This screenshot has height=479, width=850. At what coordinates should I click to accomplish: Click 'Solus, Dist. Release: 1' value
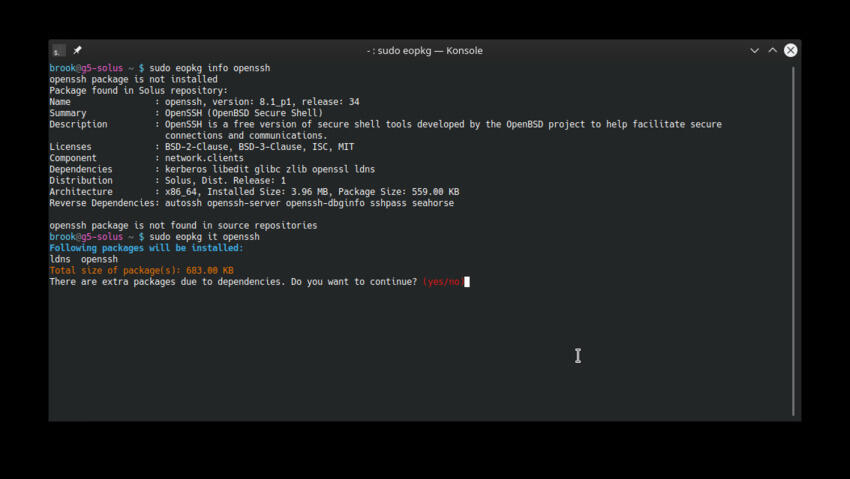226,180
